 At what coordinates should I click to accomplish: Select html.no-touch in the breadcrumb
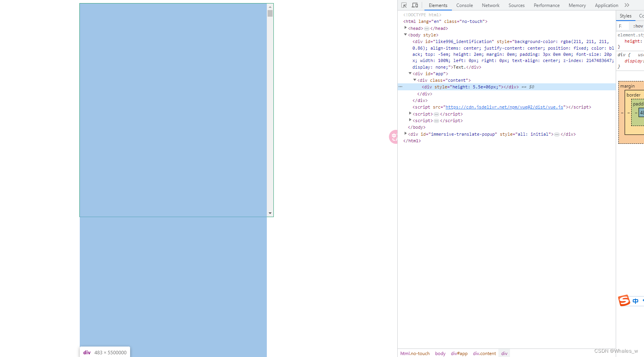[415, 353]
